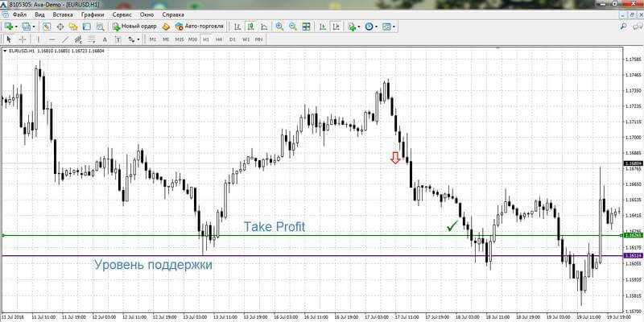The width and height of the screenshot is (644, 322).
Task: Click the 18 Jul 11:00 time label
Action: pyautogui.click(x=498, y=317)
